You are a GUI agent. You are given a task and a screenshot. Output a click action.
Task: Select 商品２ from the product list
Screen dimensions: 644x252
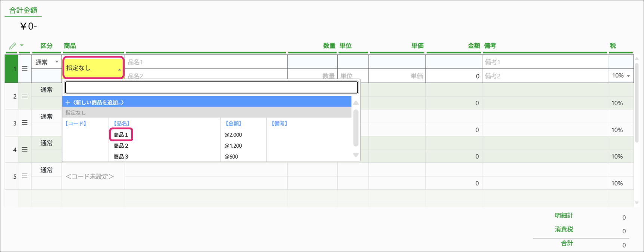[x=121, y=146]
